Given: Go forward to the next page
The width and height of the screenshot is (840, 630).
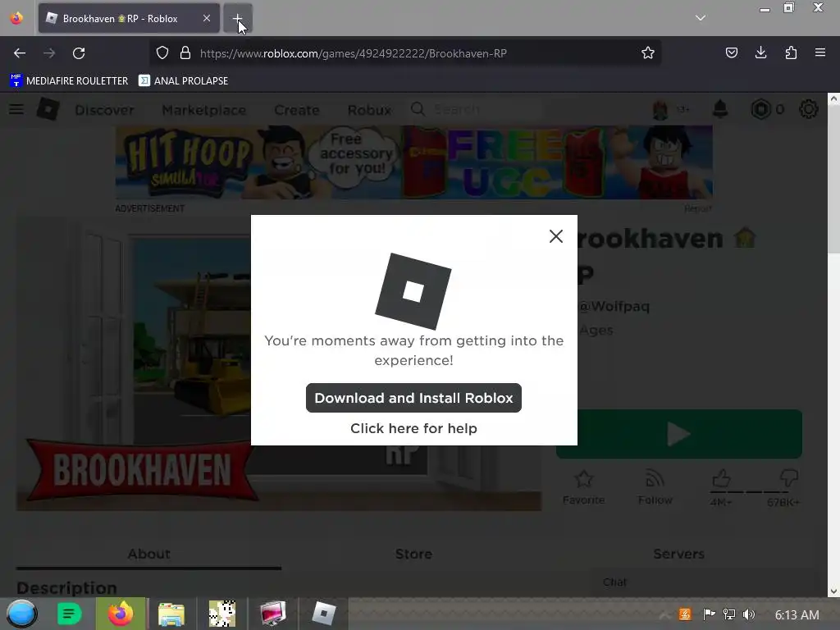Looking at the screenshot, I should click(49, 53).
